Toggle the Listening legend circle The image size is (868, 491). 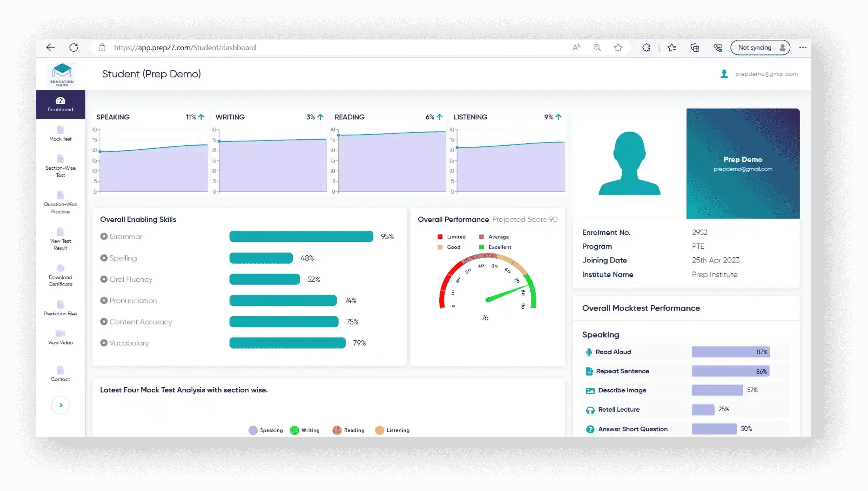(379, 430)
